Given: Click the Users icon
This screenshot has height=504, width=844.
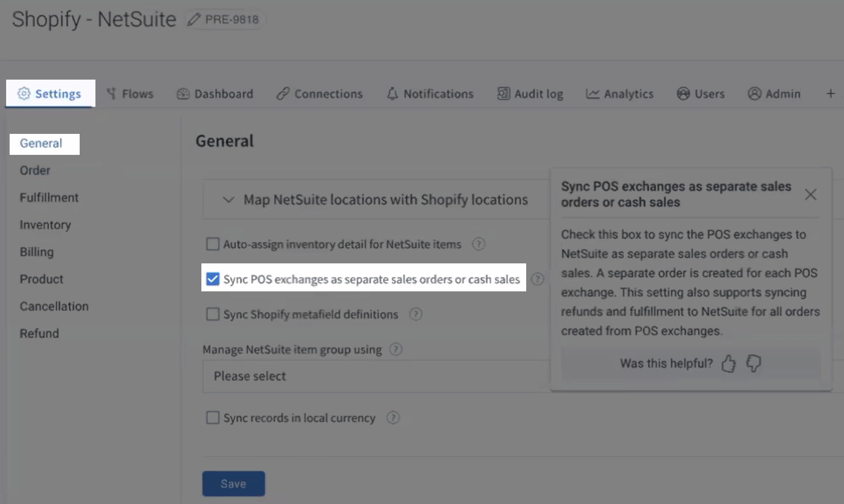Looking at the screenshot, I should [683, 94].
